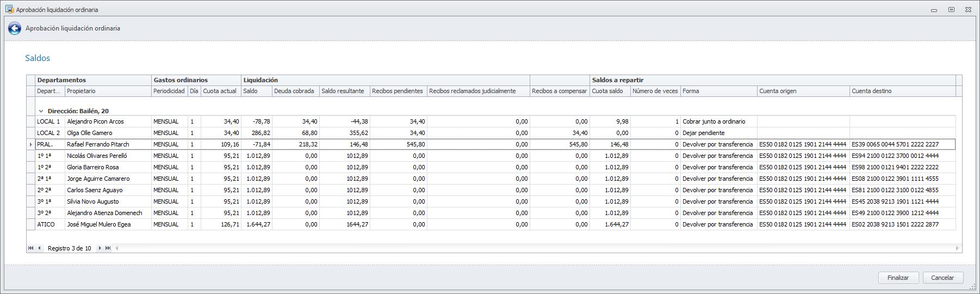Click the Cancelar button
The image size is (980, 294).
942,278
